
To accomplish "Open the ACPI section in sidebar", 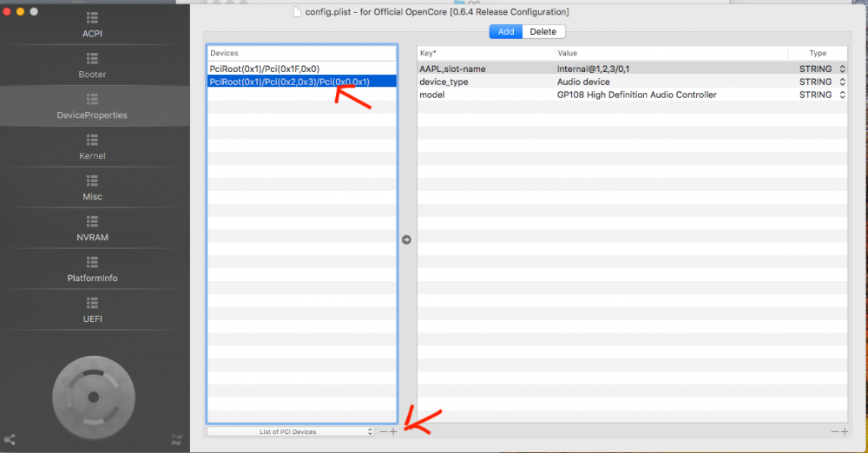I will 93,25.
